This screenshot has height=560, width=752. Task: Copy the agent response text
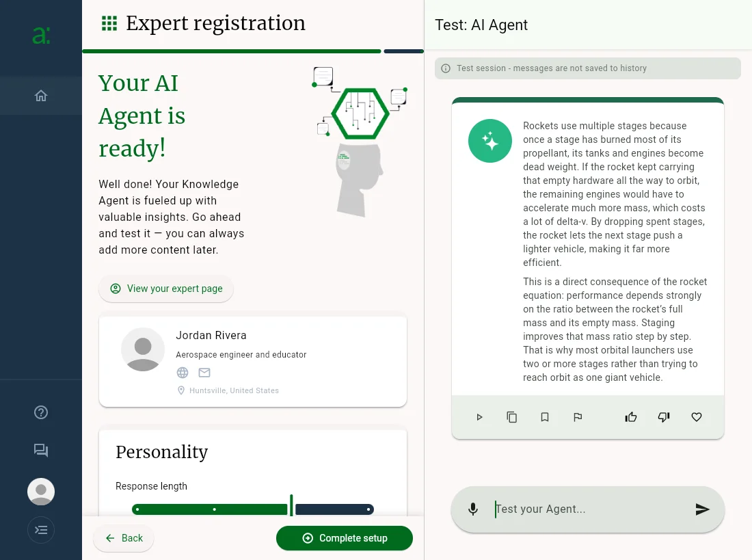(512, 417)
